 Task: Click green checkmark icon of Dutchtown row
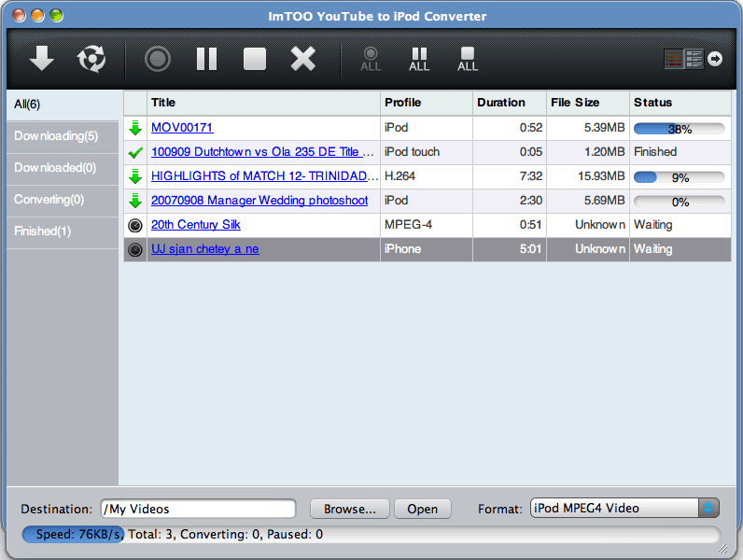tap(135, 152)
